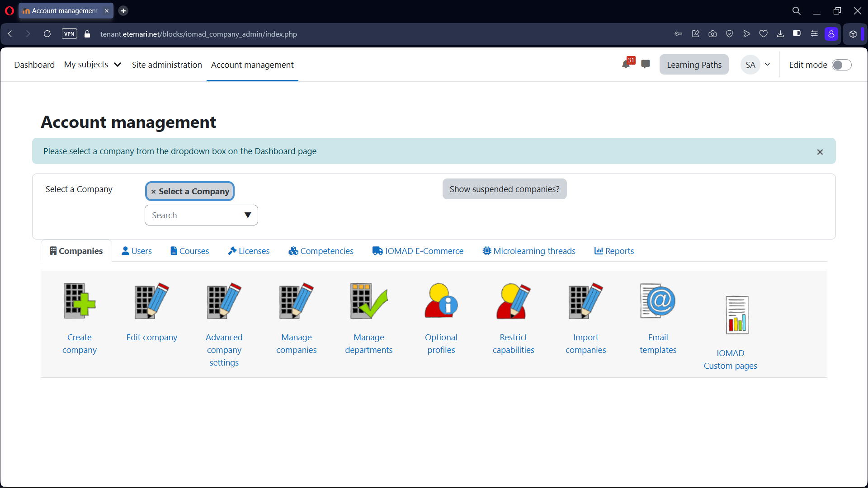Viewport: 868px width, 488px height.
Task: Open the browser downloads icon
Action: click(780, 34)
